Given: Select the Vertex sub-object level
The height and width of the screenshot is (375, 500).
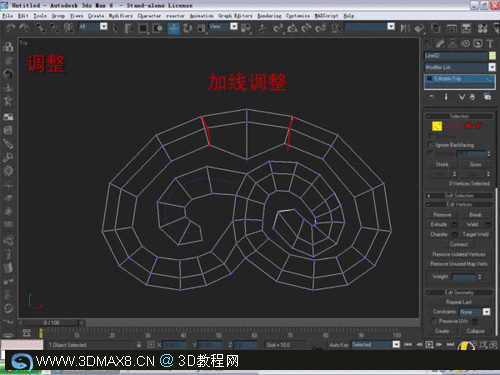Looking at the screenshot, I should click(437, 126).
